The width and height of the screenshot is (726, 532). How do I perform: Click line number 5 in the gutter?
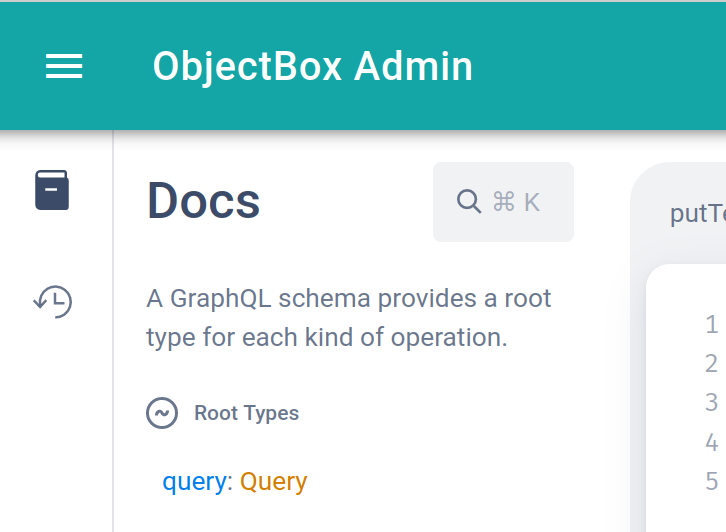711,481
